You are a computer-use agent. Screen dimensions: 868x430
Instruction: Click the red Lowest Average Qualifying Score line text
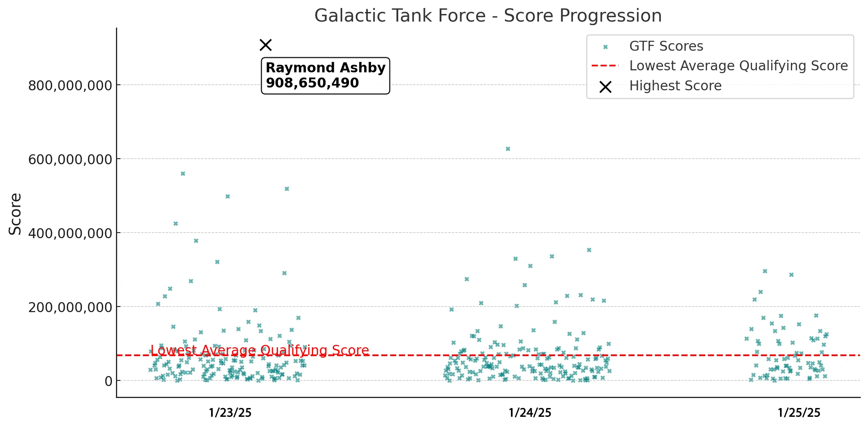pyautogui.click(x=259, y=350)
